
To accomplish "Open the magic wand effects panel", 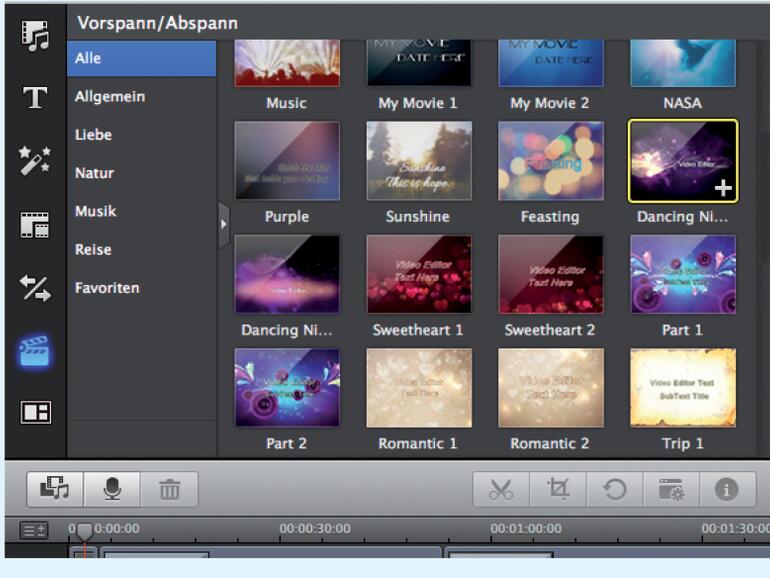I will (36, 160).
